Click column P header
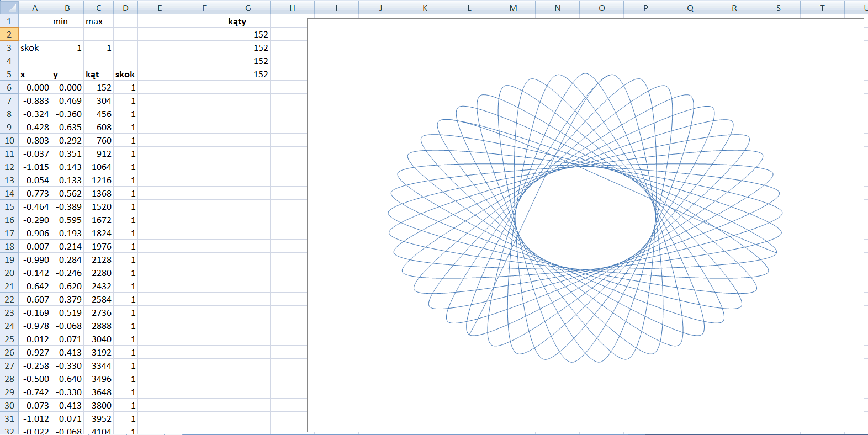 click(x=645, y=8)
